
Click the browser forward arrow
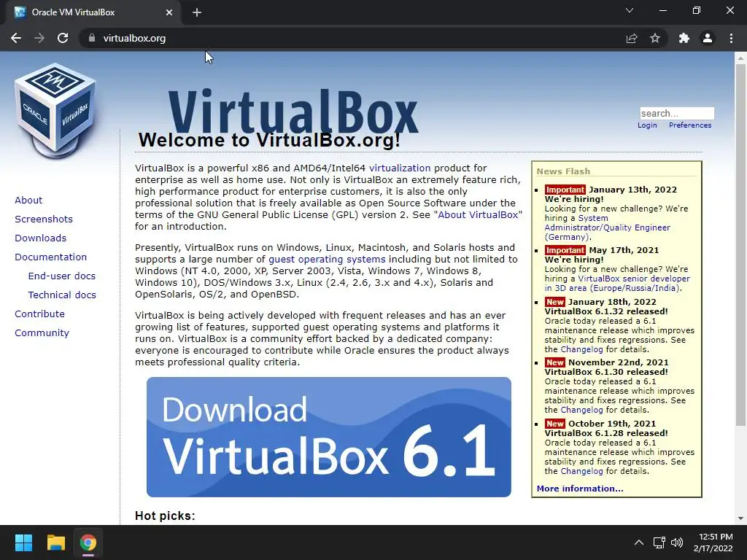[39, 38]
